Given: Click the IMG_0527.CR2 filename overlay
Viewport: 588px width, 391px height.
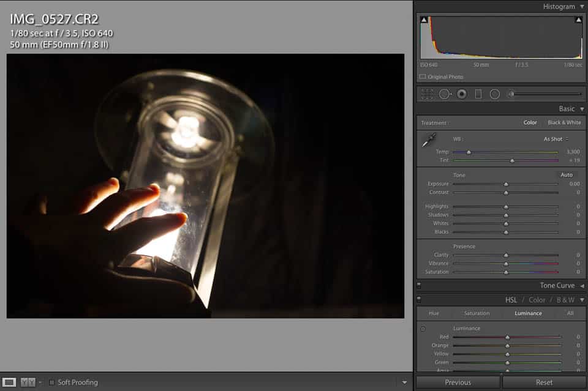Looking at the screenshot, I should click(55, 19).
